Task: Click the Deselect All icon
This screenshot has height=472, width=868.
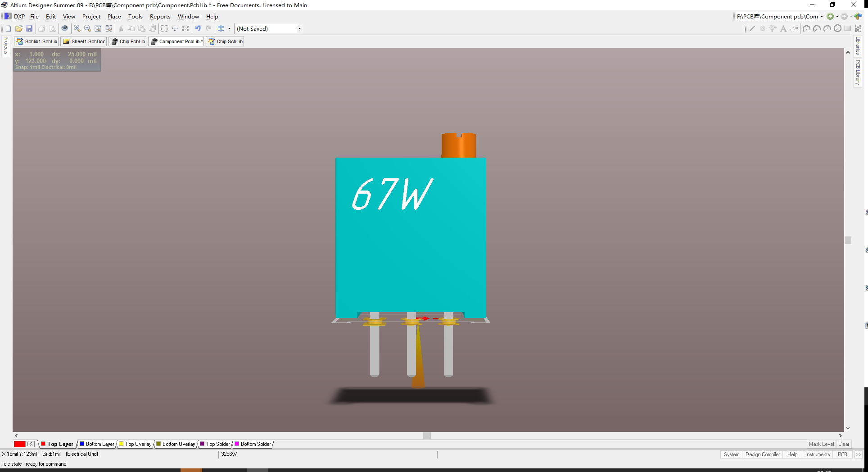Action: tap(185, 28)
